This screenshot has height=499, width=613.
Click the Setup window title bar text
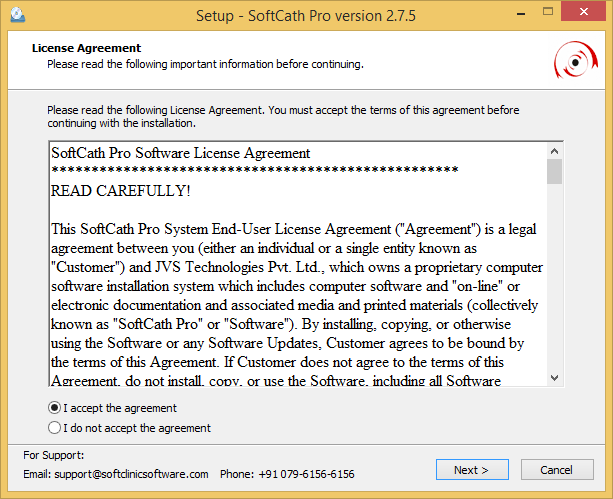[307, 16]
